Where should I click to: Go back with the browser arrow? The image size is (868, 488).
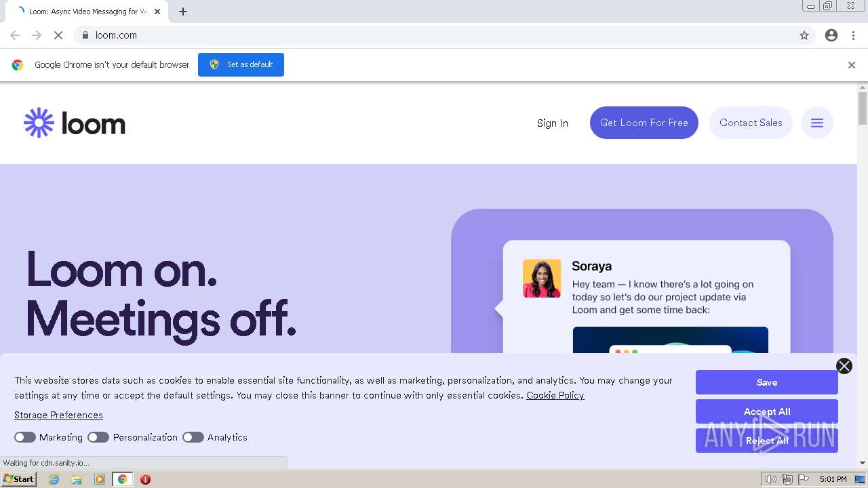click(15, 35)
